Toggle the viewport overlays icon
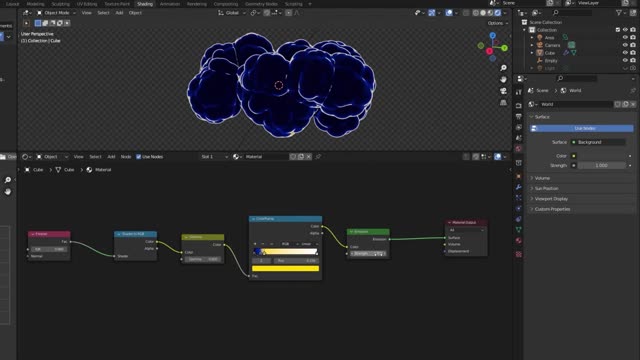Image resolution: width=640 pixels, height=360 pixels. click(449, 13)
